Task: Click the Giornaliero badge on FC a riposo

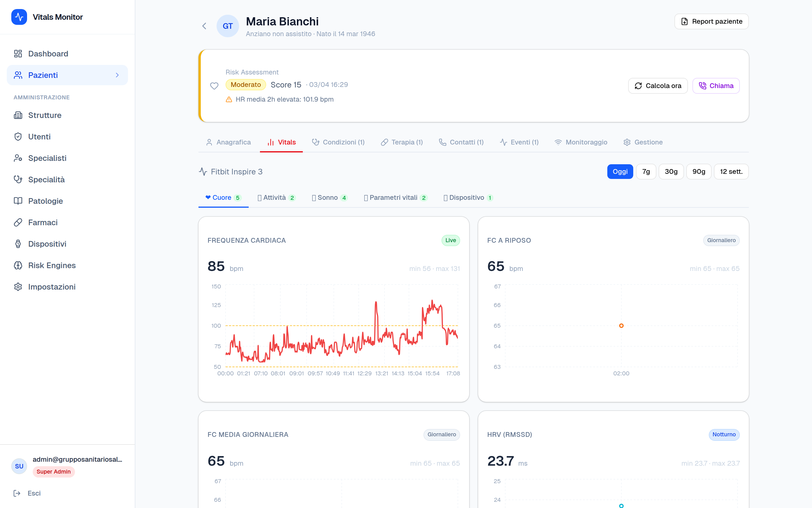Action: coord(721,240)
